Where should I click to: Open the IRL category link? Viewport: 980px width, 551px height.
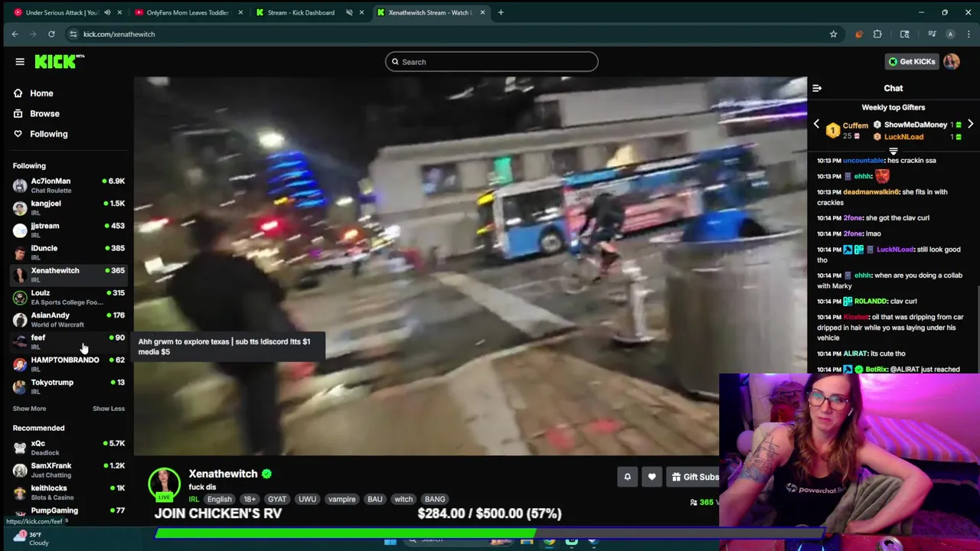point(194,500)
